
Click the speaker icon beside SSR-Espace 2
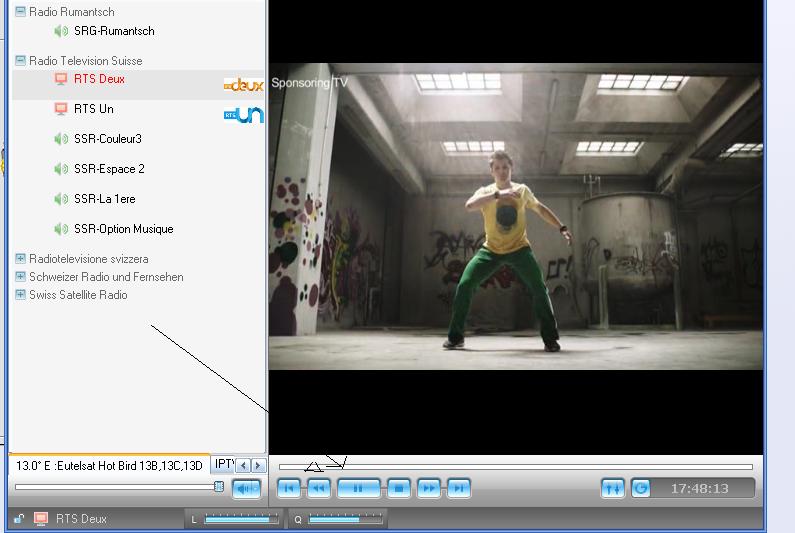(61, 169)
